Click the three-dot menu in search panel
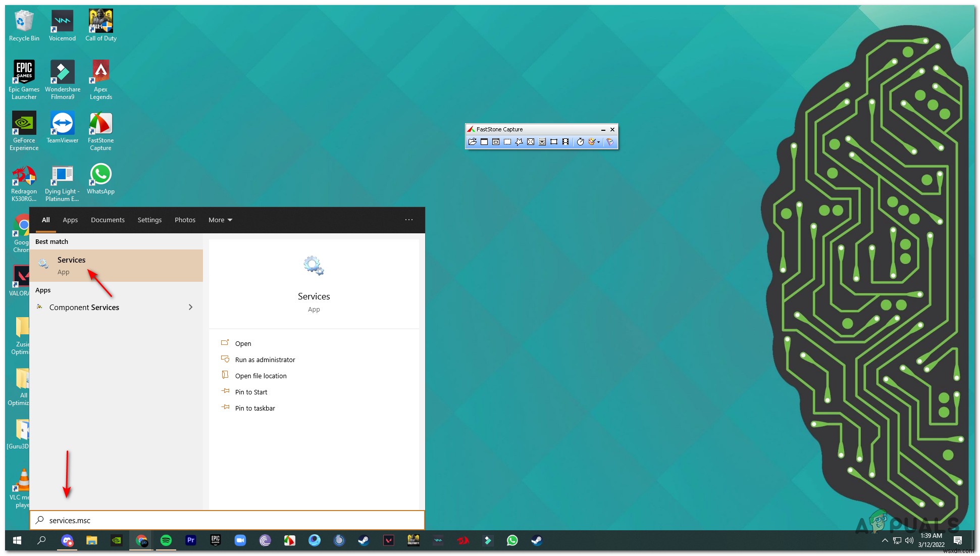Image resolution: width=980 pixels, height=556 pixels. (409, 220)
